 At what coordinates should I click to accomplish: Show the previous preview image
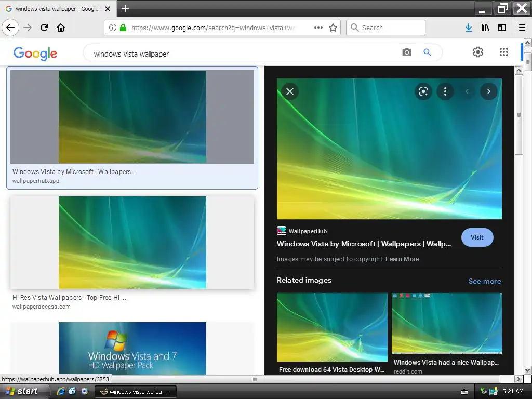pyautogui.click(x=467, y=91)
